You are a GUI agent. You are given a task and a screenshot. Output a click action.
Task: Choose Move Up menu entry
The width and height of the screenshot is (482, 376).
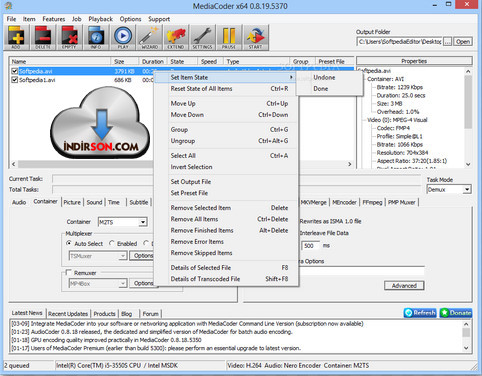[227, 103]
